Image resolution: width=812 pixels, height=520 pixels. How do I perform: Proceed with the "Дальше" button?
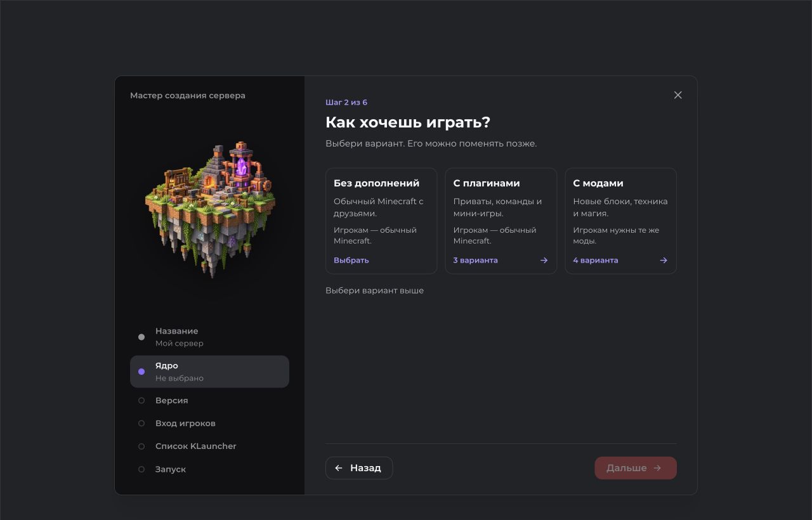pos(636,468)
